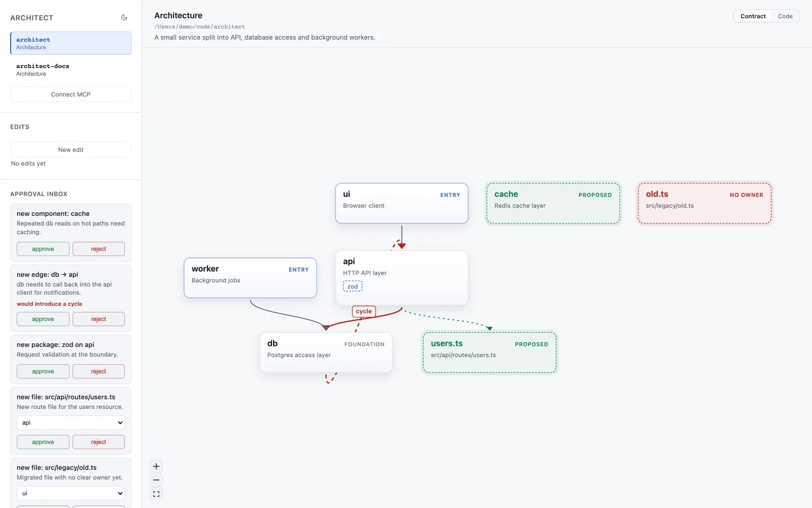The width and height of the screenshot is (812, 508).
Task: Select the architect-docs project
Action: pyautogui.click(x=71, y=70)
